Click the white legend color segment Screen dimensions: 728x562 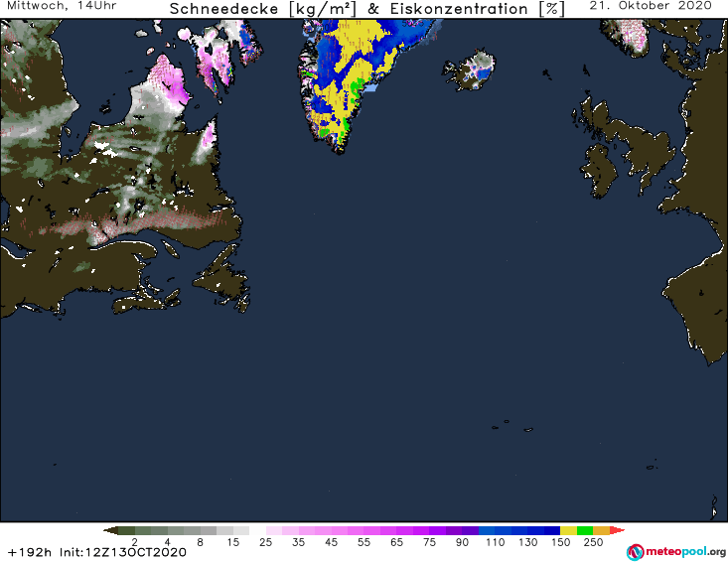tap(257, 530)
